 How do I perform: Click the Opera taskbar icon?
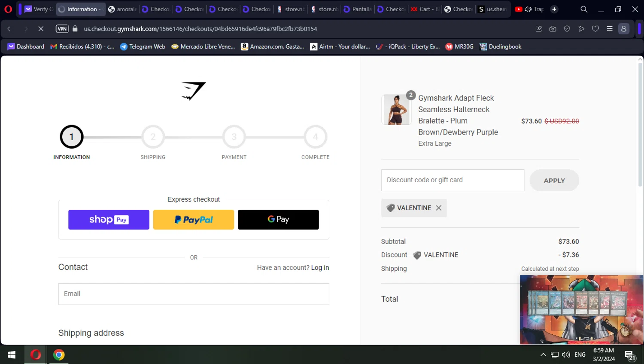(36, 355)
